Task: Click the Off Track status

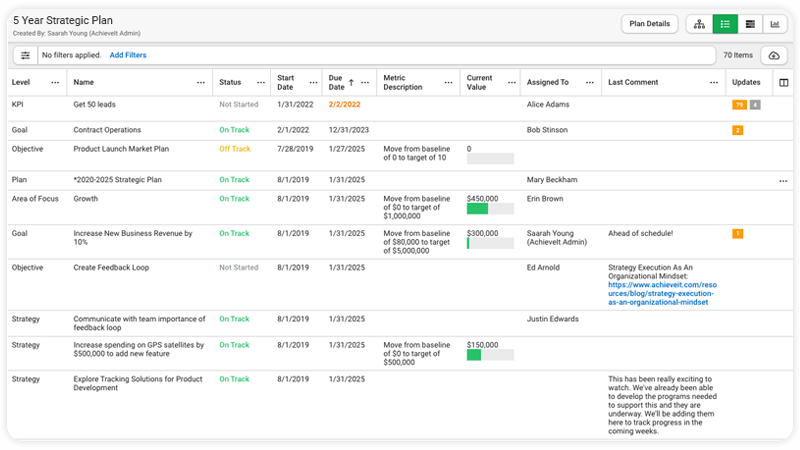Action: coord(235,149)
